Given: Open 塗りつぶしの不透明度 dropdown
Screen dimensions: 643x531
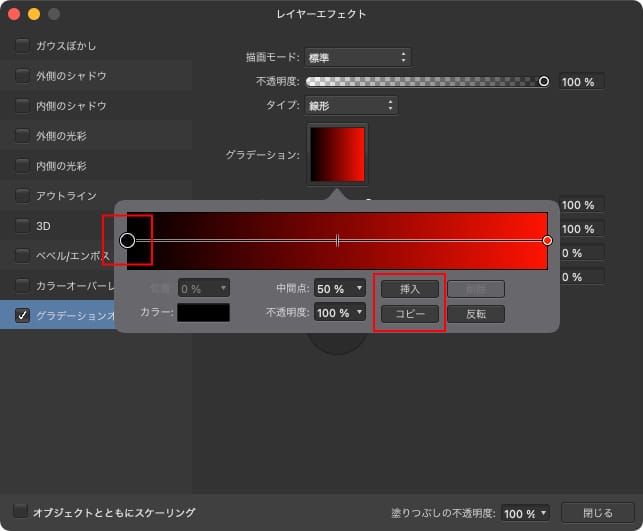Looking at the screenshot, I should pos(526,513).
